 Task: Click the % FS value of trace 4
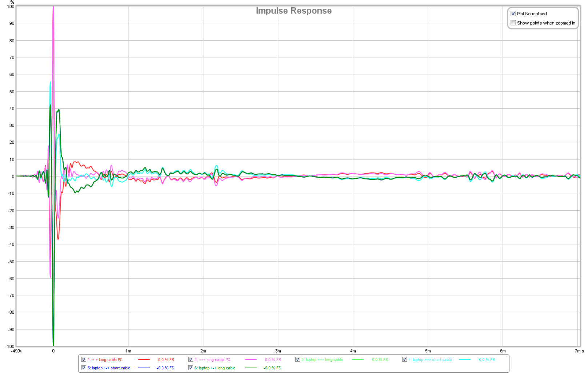486,360
